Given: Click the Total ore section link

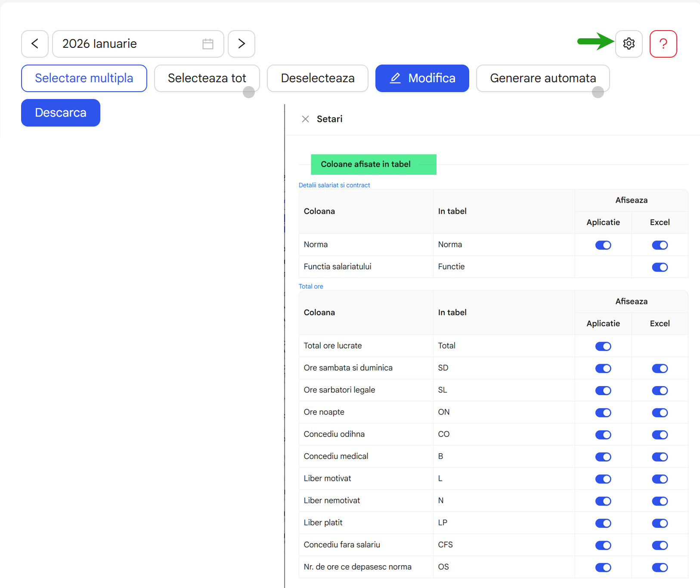Looking at the screenshot, I should pos(311,286).
